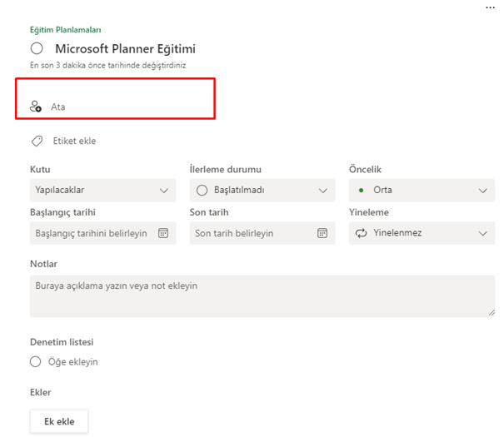The height and width of the screenshot is (437, 504).
Task: Mark Microsoft Planner Eğitimi task as complete
Action: pyautogui.click(x=37, y=48)
